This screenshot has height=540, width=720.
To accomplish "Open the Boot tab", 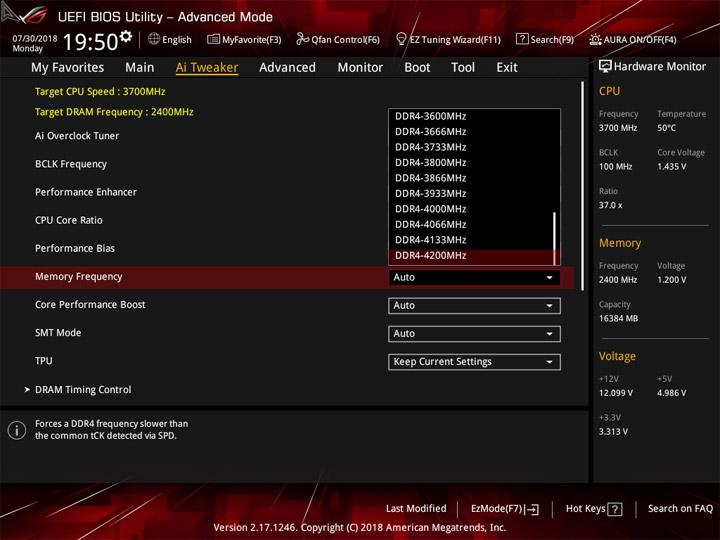I will pyautogui.click(x=417, y=68).
